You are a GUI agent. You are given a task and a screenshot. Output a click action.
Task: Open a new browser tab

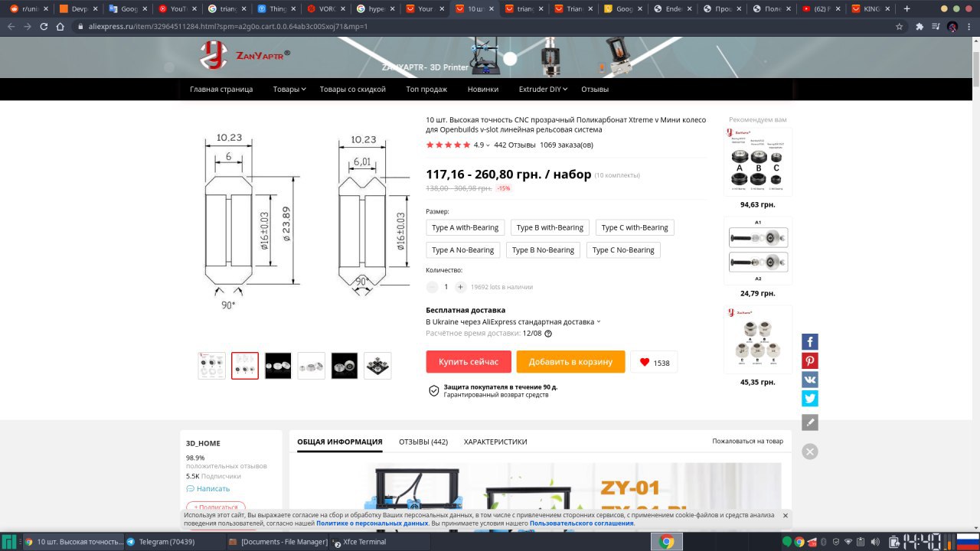click(907, 8)
